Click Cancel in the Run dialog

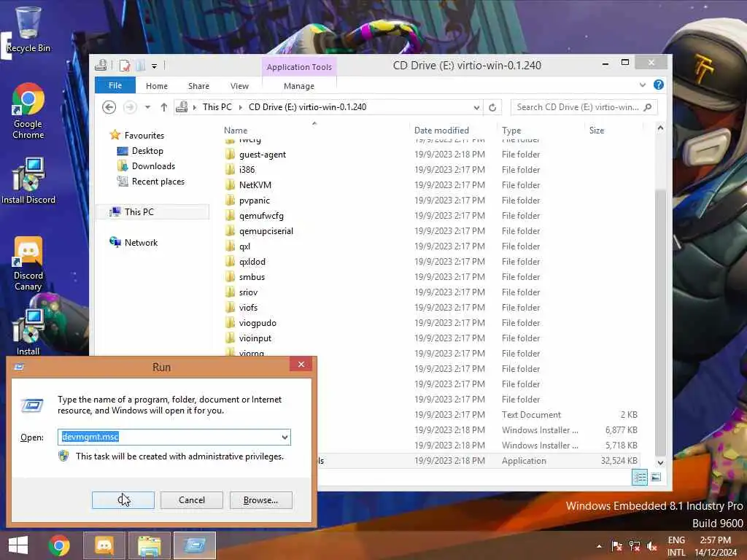click(x=192, y=500)
